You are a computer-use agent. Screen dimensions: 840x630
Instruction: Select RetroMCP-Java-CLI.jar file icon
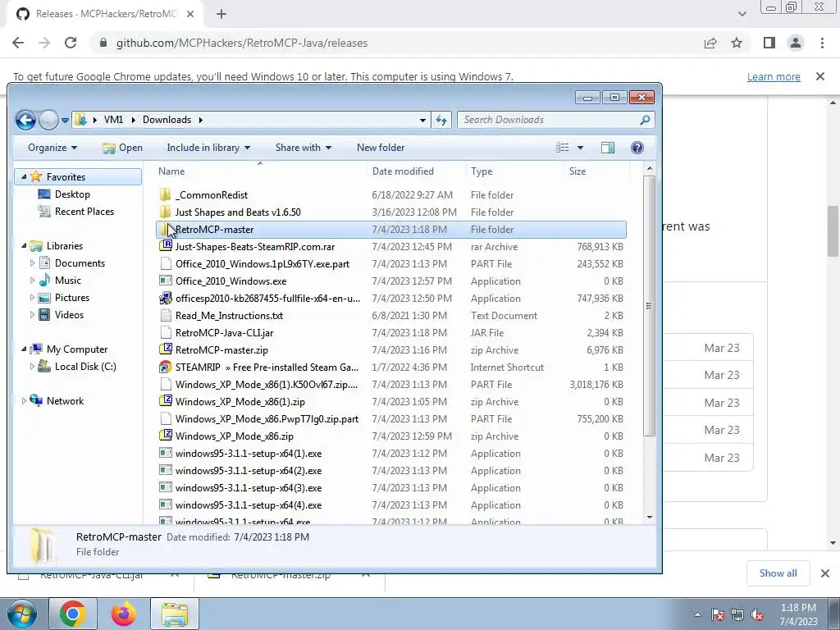[x=166, y=332]
